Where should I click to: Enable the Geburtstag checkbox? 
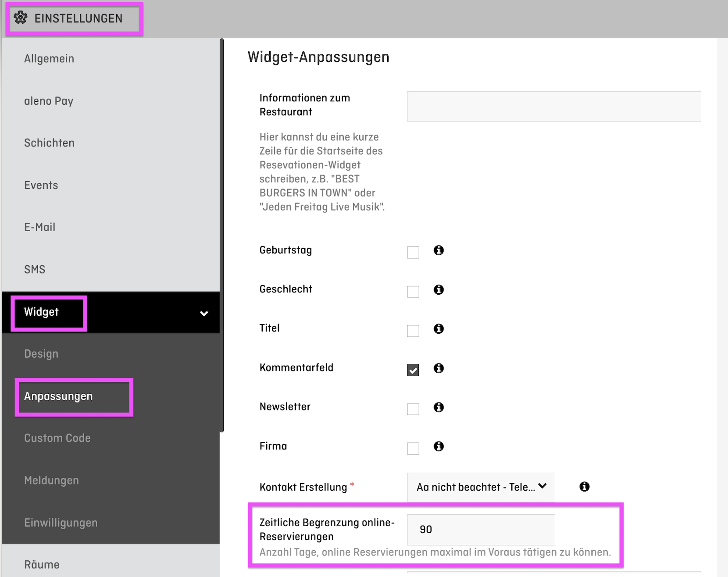(x=413, y=252)
